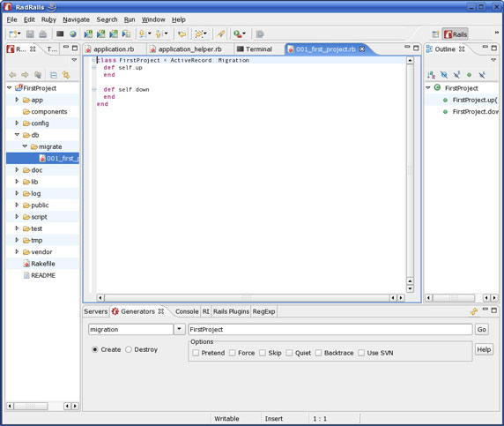504x426 pixels.
Task: Enable the Use SVN checkbox
Action: click(361, 353)
